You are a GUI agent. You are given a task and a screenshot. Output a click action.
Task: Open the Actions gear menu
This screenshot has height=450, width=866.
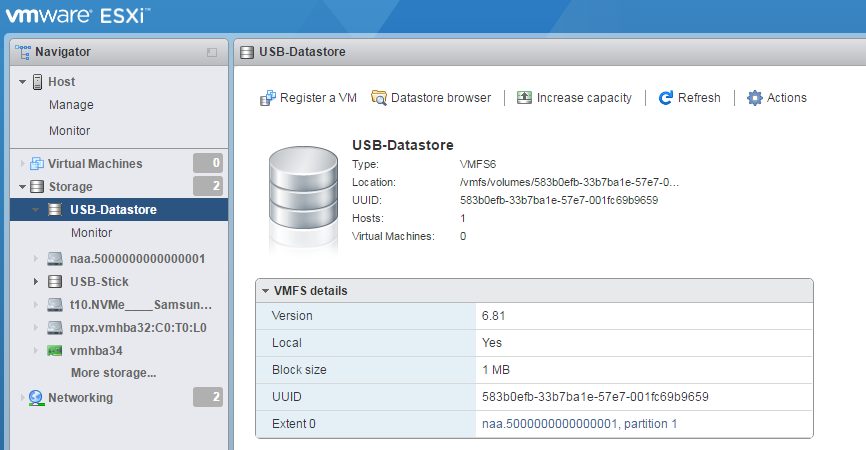(x=755, y=98)
